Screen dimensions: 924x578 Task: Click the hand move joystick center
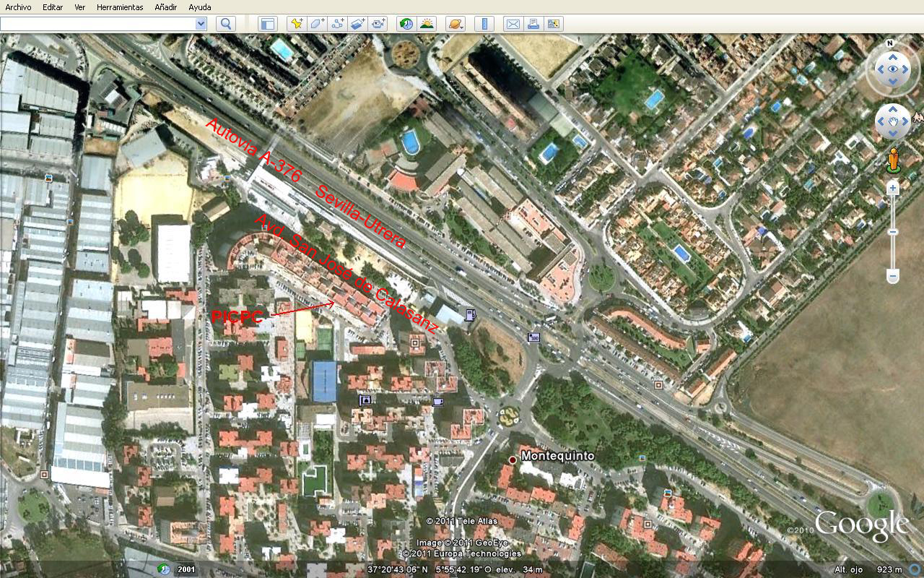pyautogui.click(x=893, y=122)
